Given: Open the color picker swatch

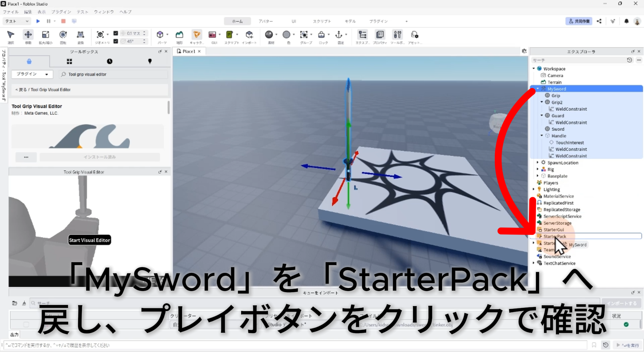Looking at the screenshot, I should 286,35.
